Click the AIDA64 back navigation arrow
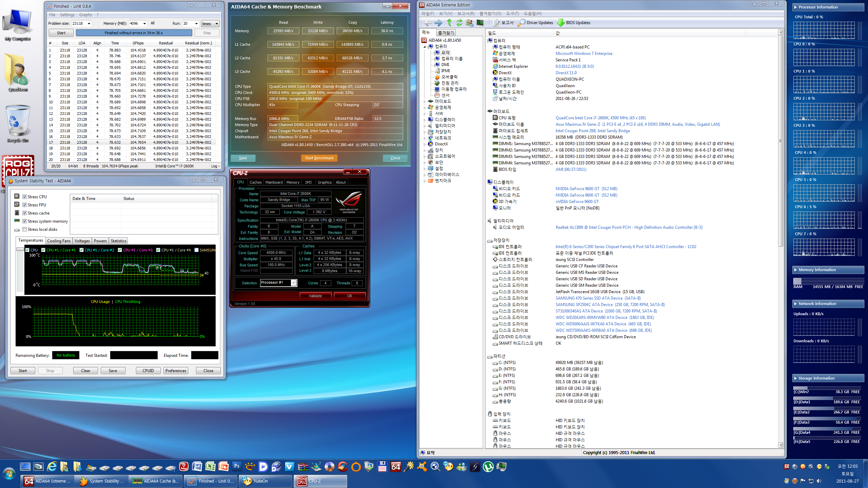The width and height of the screenshot is (868, 488). point(428,23)
